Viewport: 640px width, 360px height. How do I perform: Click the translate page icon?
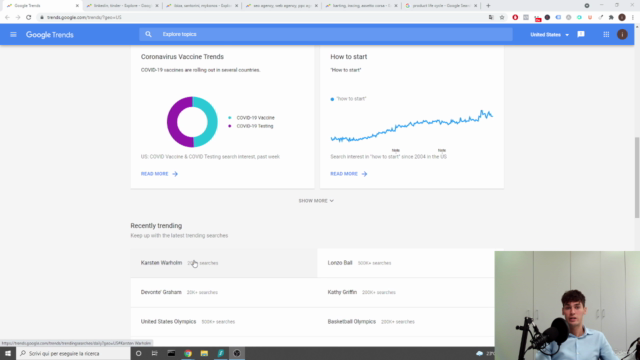pos(491,18)
